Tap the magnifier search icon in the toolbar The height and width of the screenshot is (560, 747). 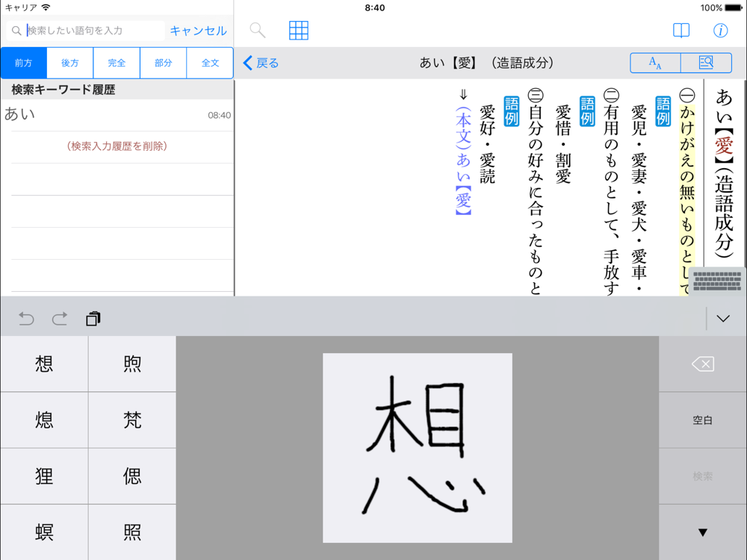pyautogui.click(x=257, y=31)
